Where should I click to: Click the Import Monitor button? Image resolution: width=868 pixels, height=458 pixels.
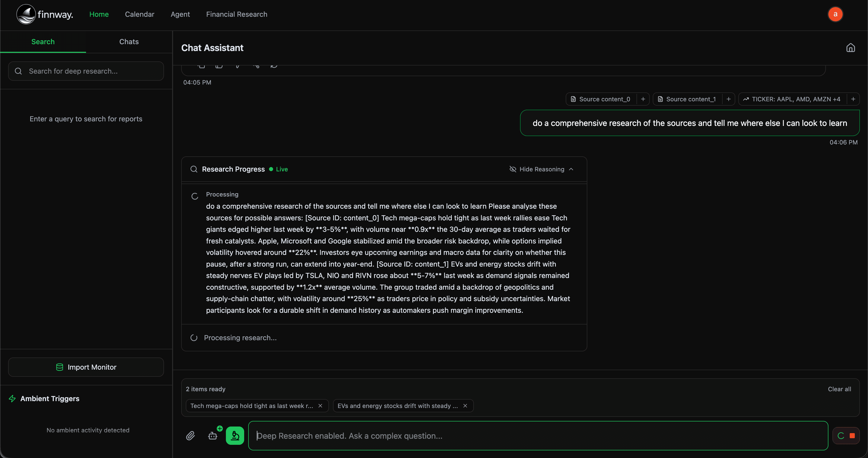coord(86,367)
